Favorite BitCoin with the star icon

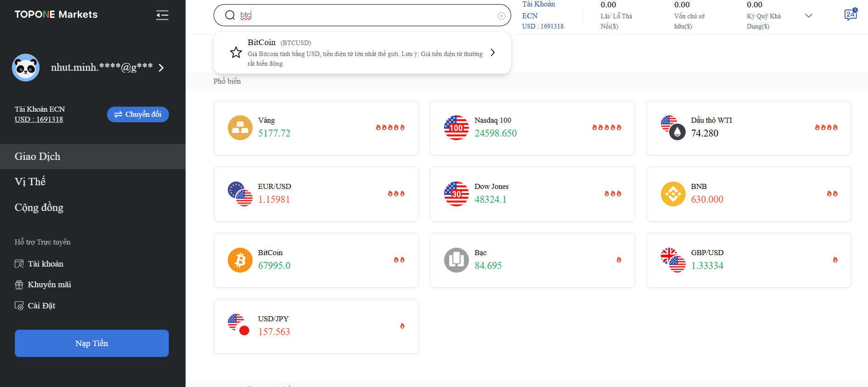[236, 52]
